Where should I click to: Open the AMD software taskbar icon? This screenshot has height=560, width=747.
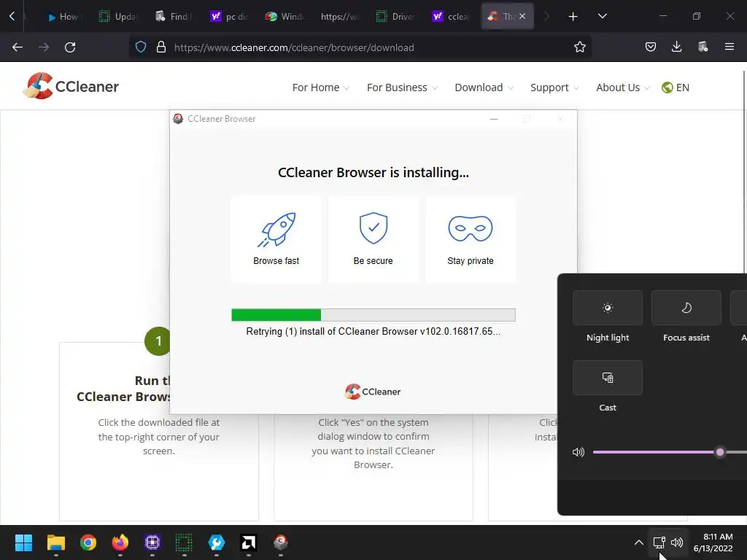pyautogui.click(x=249, y=542)
